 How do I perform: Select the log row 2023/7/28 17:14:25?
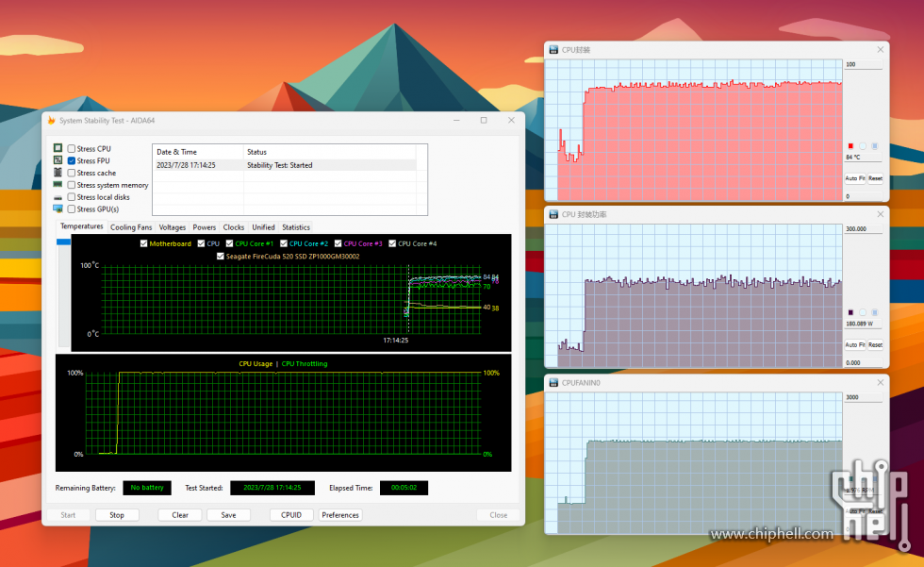285,166
